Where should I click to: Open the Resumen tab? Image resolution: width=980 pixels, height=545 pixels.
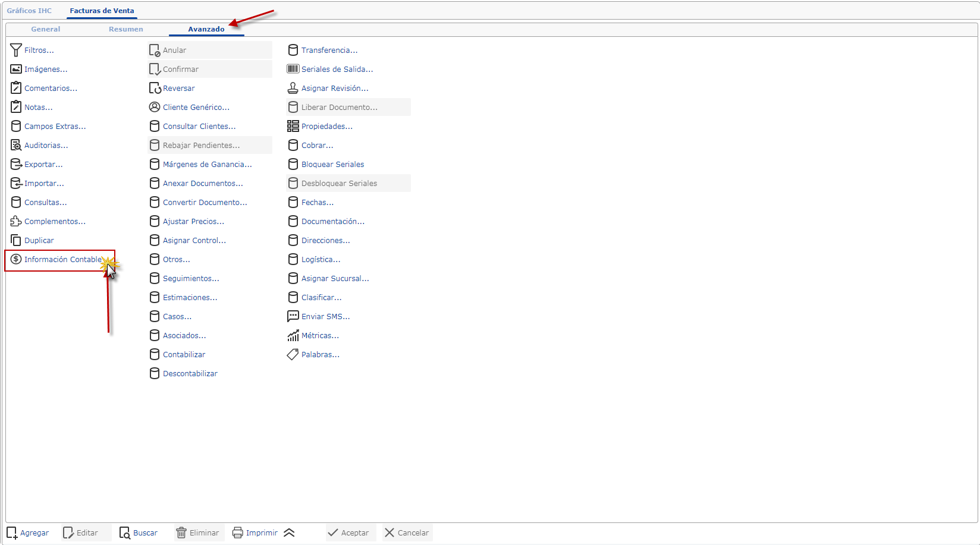coord(126,29)
